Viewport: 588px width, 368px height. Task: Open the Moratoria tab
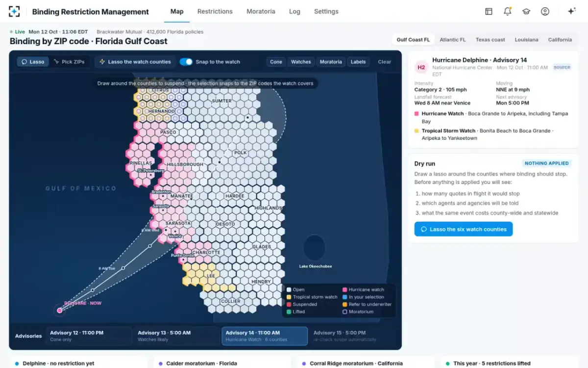pyautogui.click(x=261, y=11)
